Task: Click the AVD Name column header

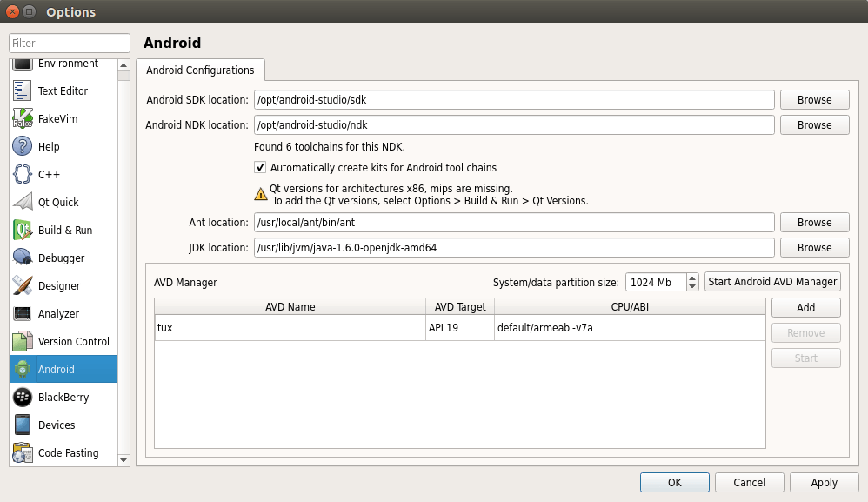Action: [x=290, y=306]
